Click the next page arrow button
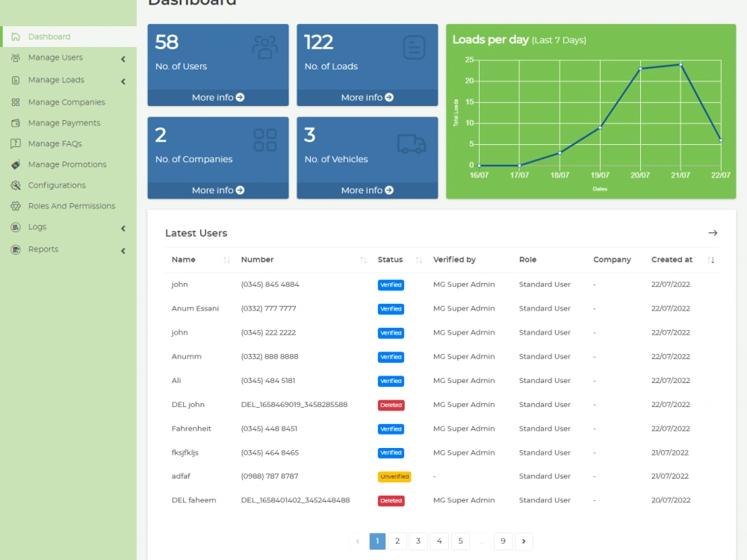Screen dimensions: 747x560 click(x=524, y=541)
